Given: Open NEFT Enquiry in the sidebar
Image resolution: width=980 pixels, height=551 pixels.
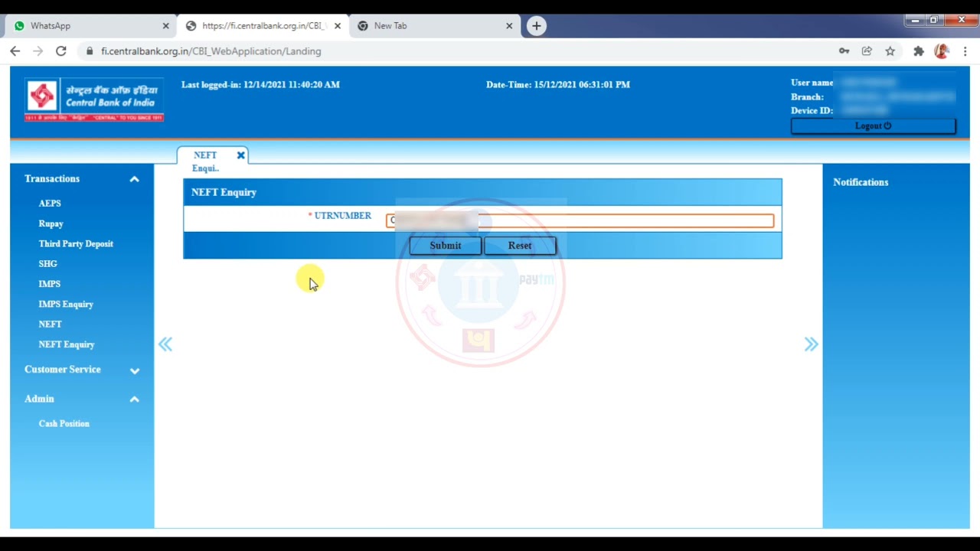Looking at the screenshot, I should 67,345.
